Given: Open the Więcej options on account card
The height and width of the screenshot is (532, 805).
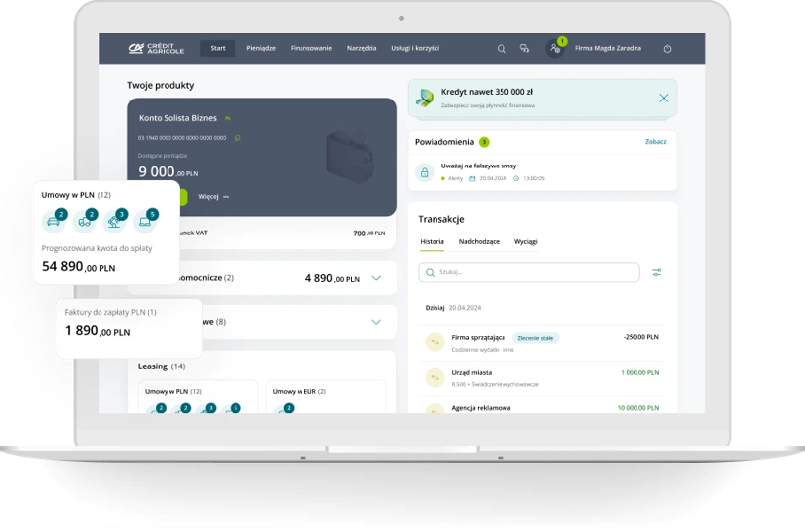Looking at the screenshot, I should 213,196.
